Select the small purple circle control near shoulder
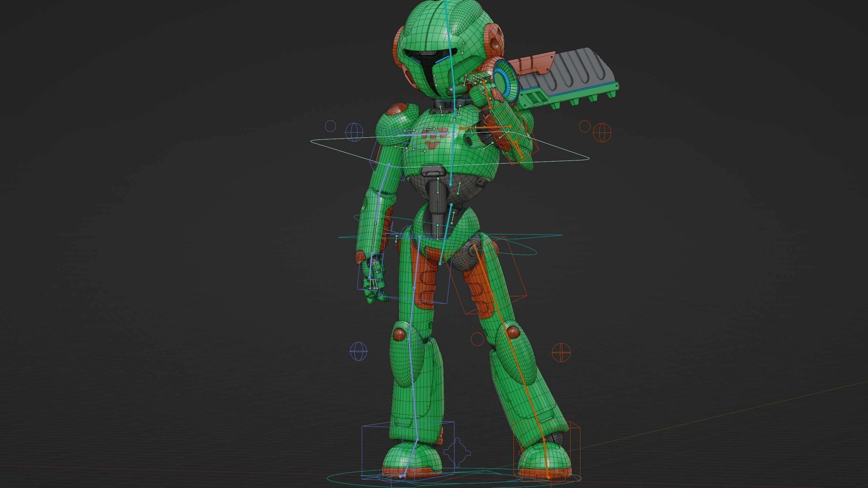This screenshot has width=868, height=488. pyautogui.click(x=330, y=126)
